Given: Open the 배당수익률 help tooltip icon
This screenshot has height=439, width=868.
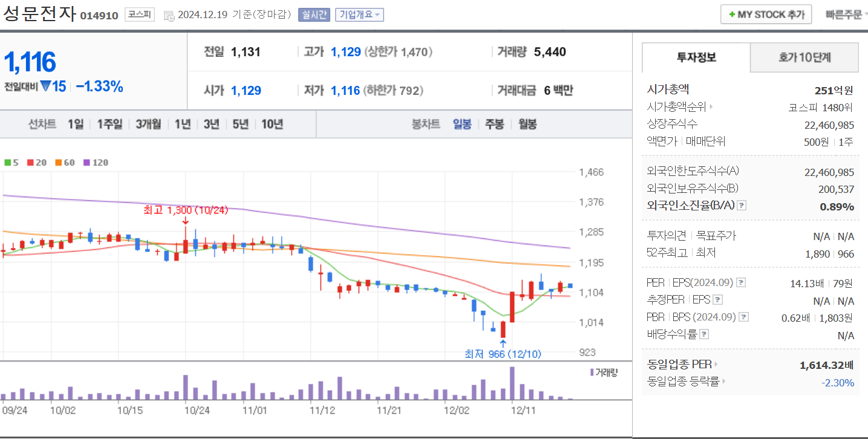Looking at the screenshot, I should coord(703,333).
